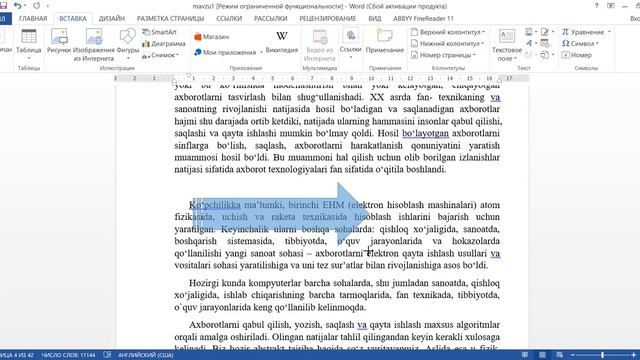Click the horizontal ruler at mark 10

tap(371, 78)
